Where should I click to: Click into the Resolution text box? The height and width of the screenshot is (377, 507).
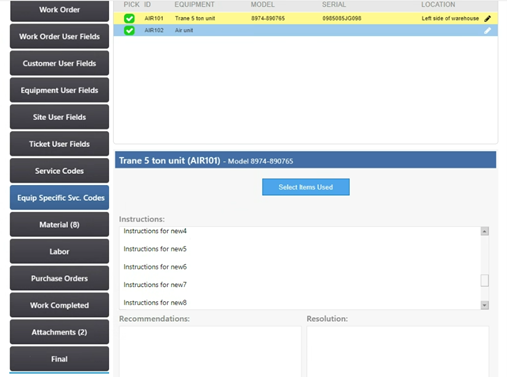point(398,352)
